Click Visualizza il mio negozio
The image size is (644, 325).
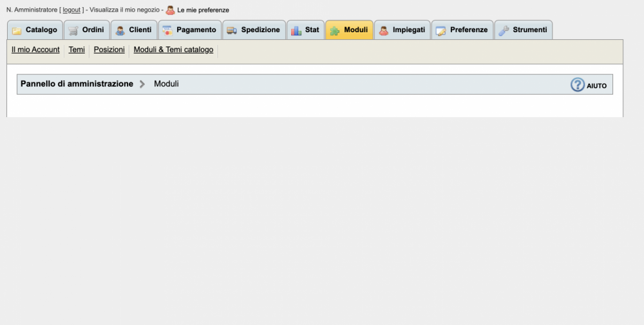[x=124, y=10]
